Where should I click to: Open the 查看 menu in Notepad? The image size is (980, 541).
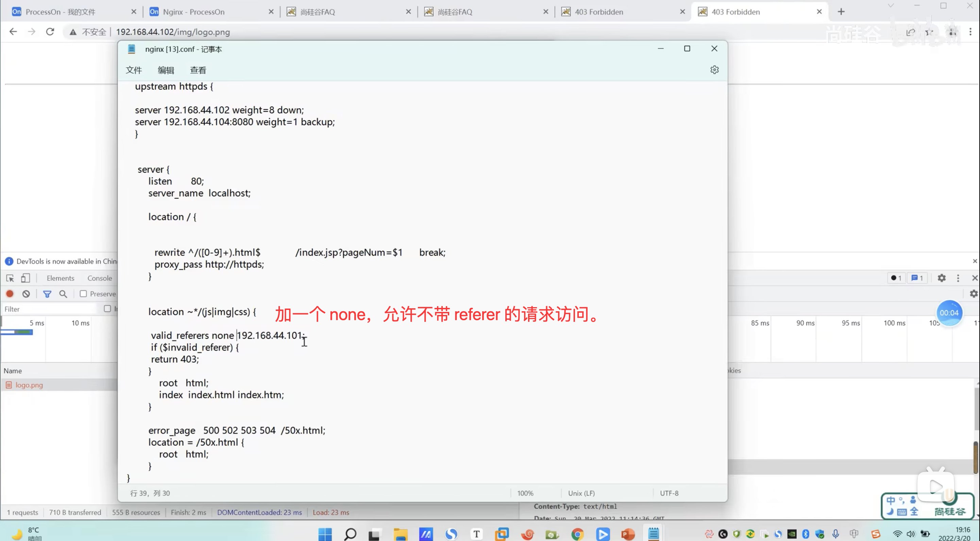[198, 70]
